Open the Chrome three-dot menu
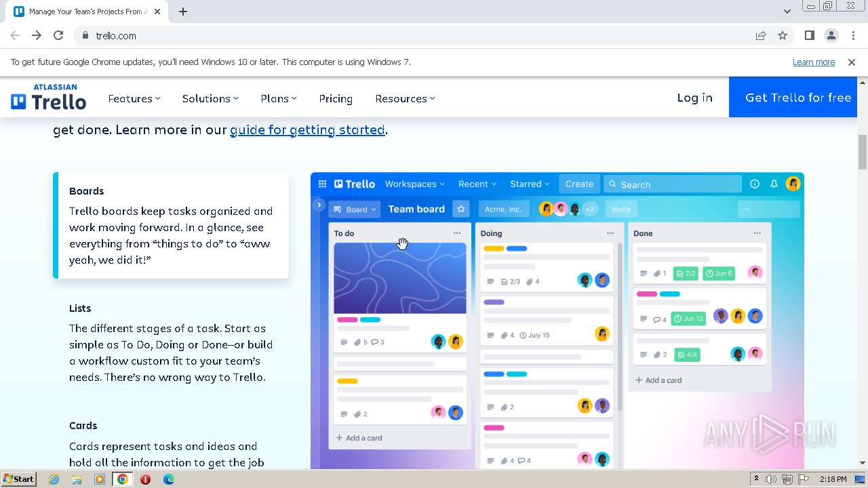The width and height of the screenshot is (868, 488). (853, 35)
